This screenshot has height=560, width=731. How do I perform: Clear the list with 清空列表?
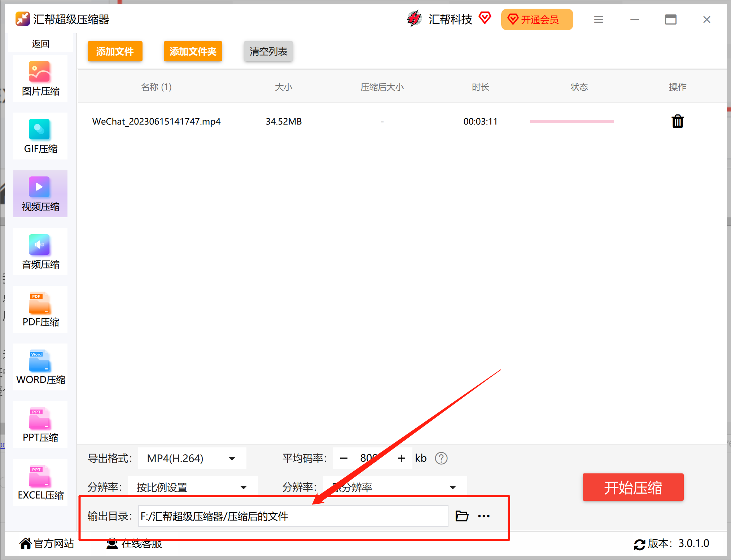point(268,51)
